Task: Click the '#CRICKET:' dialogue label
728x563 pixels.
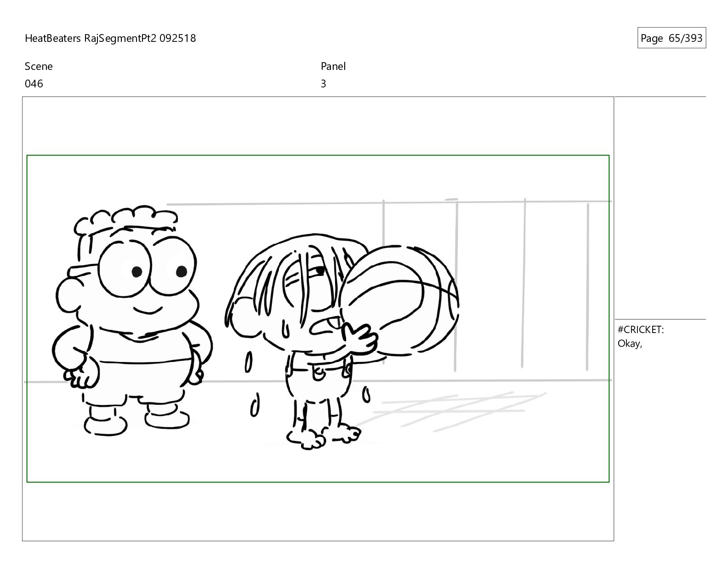Action: point(641,330)
